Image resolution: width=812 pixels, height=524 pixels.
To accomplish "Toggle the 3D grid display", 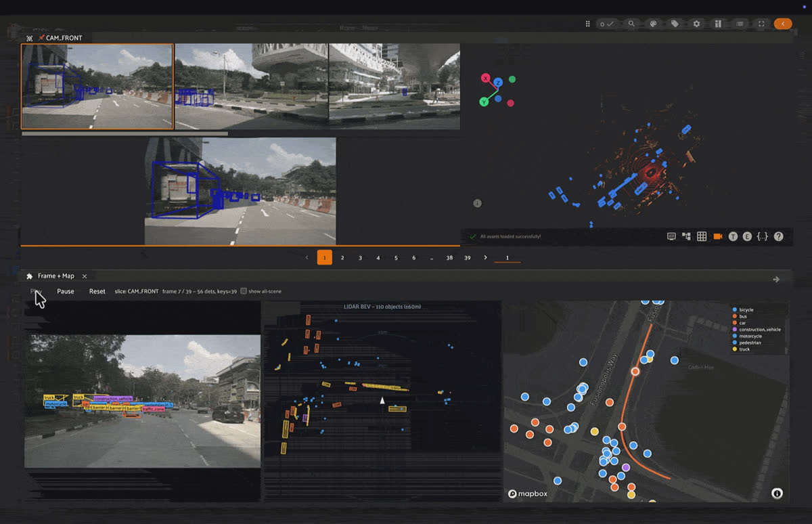I will [702, 236].
